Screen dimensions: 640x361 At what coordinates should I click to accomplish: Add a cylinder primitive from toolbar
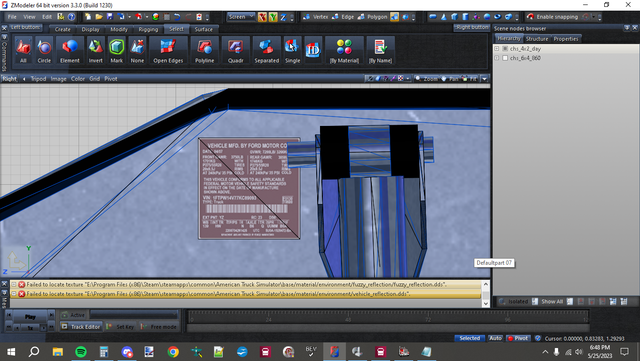(x=465, y=17)
